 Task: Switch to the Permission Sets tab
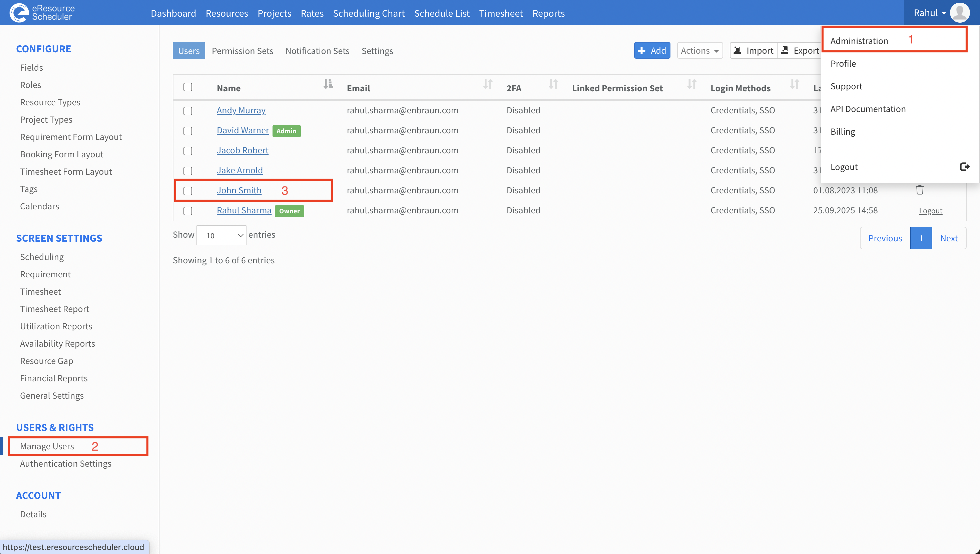[242, 51]
